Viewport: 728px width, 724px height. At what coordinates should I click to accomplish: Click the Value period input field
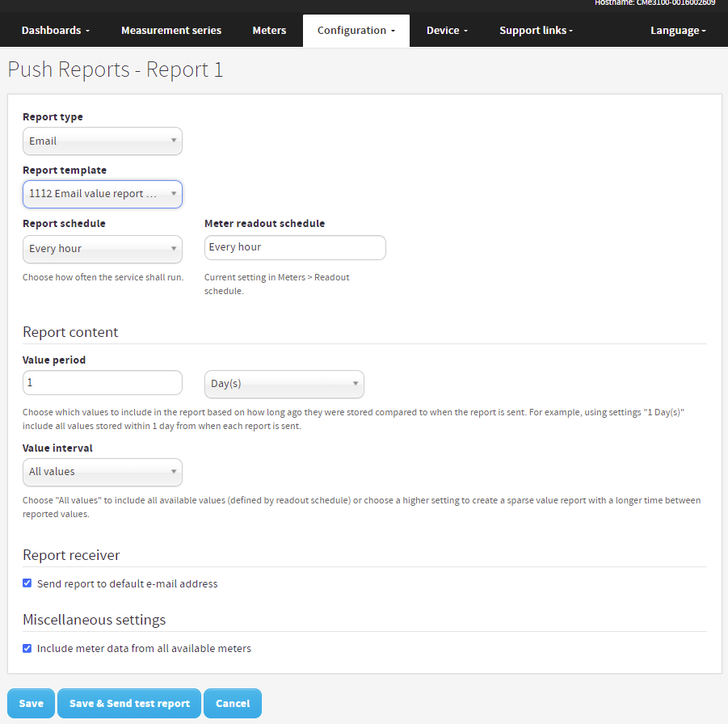pos(102,383)
